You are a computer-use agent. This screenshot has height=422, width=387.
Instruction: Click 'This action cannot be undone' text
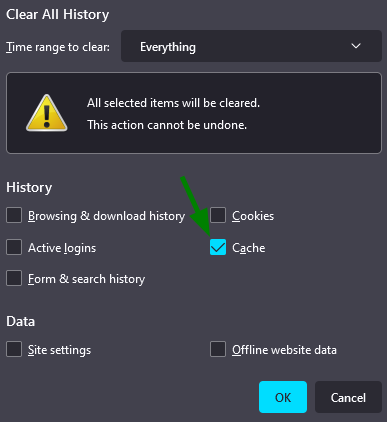[167, 125]
